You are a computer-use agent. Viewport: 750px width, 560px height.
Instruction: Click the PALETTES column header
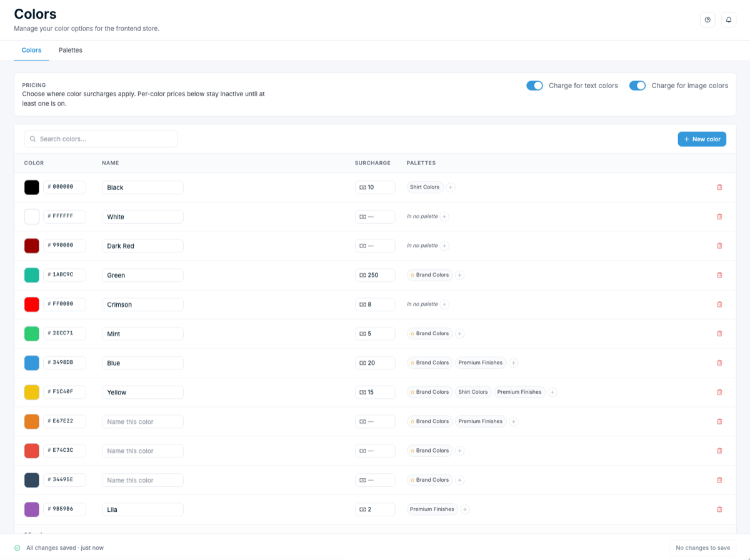(421, 163)
